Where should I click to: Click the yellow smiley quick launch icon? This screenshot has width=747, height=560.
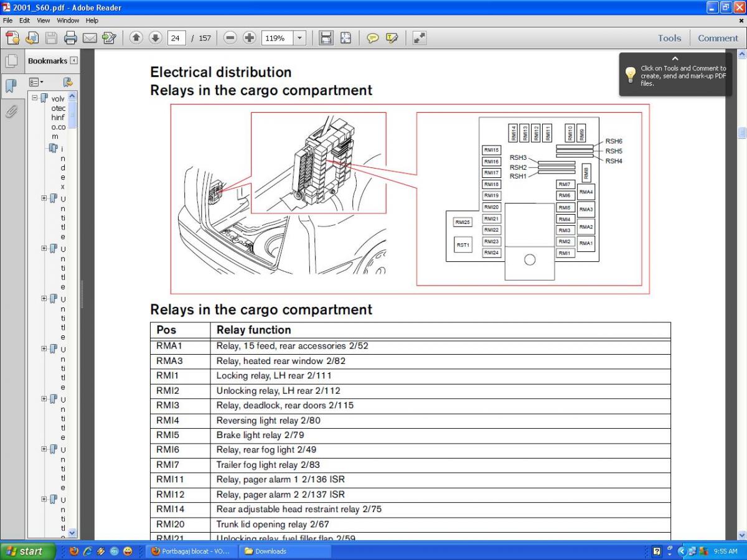click(x=128, y=551)
